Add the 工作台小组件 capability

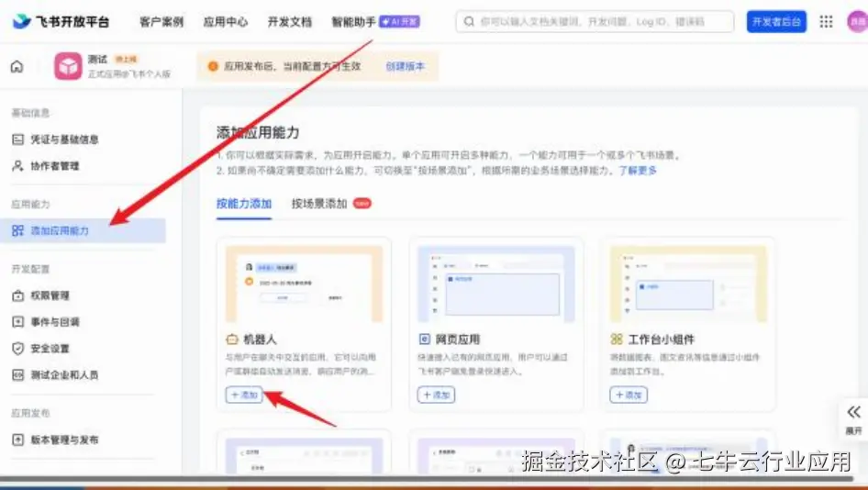pos(629,395)
